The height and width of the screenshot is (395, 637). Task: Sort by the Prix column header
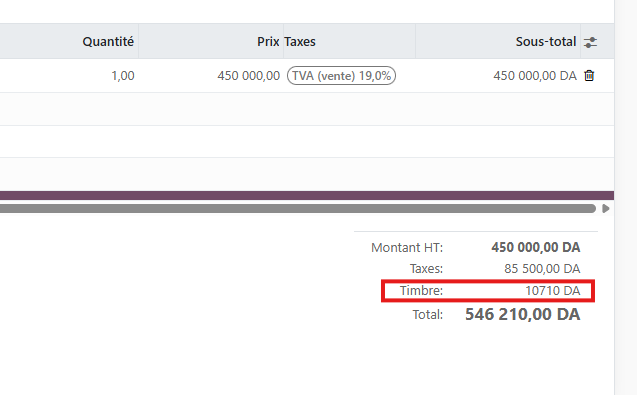(268, 41)
